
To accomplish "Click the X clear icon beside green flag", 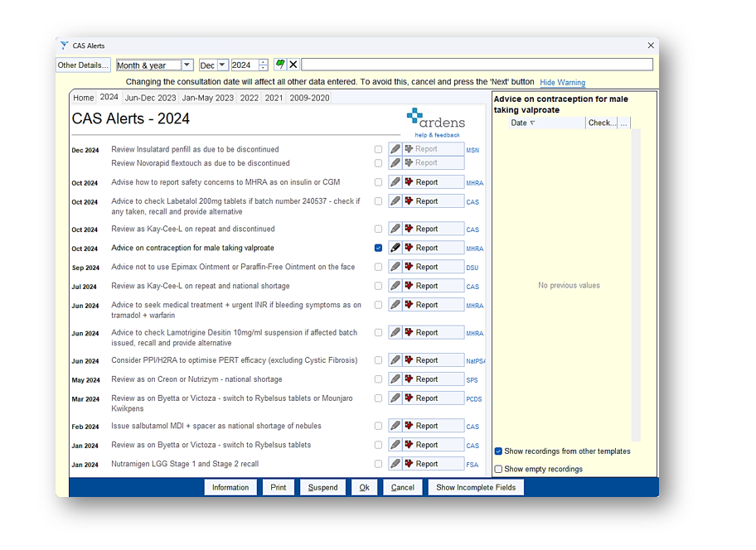I will click(x=293, y=65).
